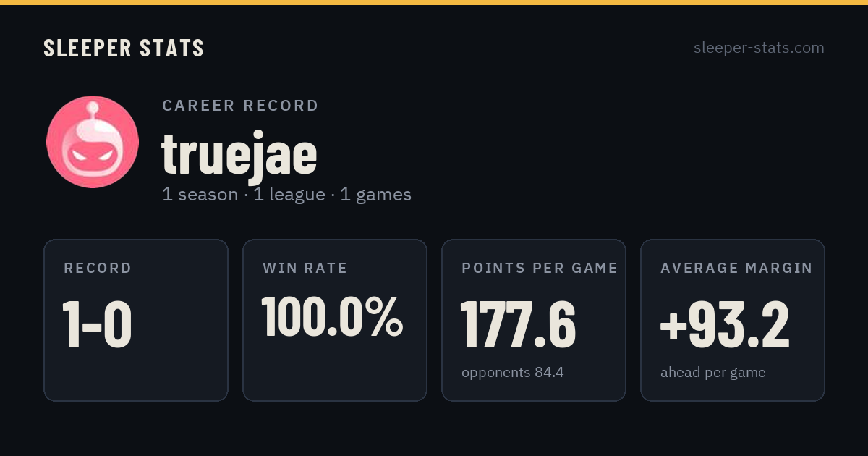
Task: Click the 100.0% win rate value
Action: pyautogui.click(x=332, y=316)
